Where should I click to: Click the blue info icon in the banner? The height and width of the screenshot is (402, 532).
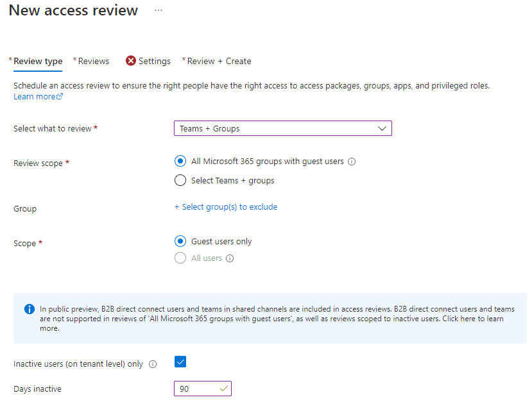coord(29,309)
